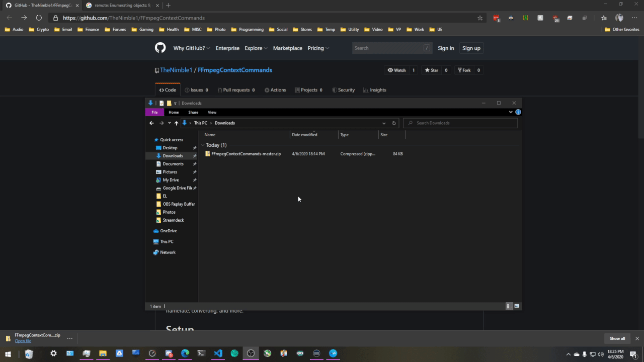
Task: Click the red extension icon with badge 3
Action: tap(497, 18)
